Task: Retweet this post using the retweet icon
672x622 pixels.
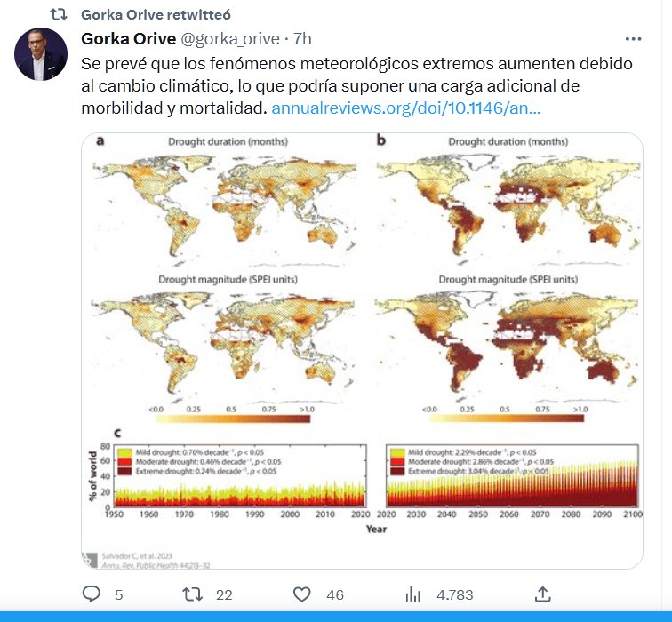Action: [192, 594]
